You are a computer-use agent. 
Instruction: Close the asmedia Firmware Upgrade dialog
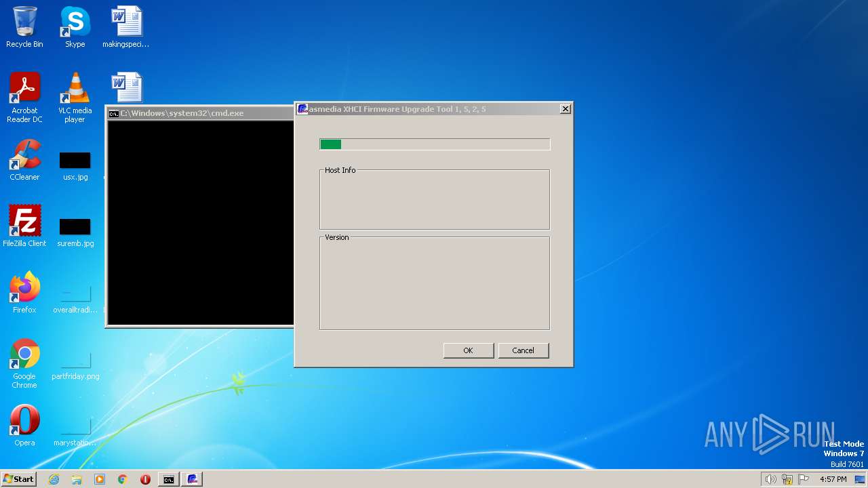tap(565, 109)
